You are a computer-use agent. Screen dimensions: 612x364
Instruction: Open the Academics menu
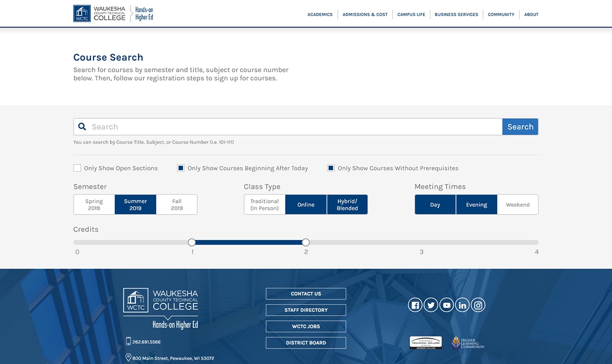point(320,14)
